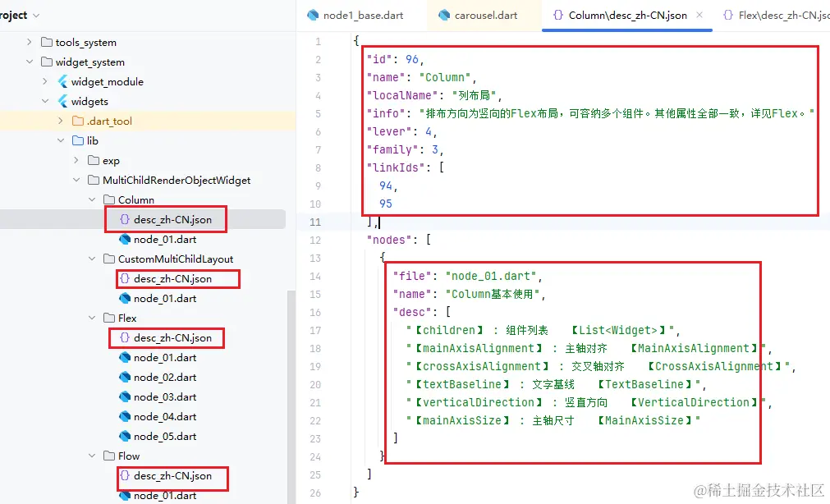Open node_03.dart in the Flex folder

pos(165,397)
